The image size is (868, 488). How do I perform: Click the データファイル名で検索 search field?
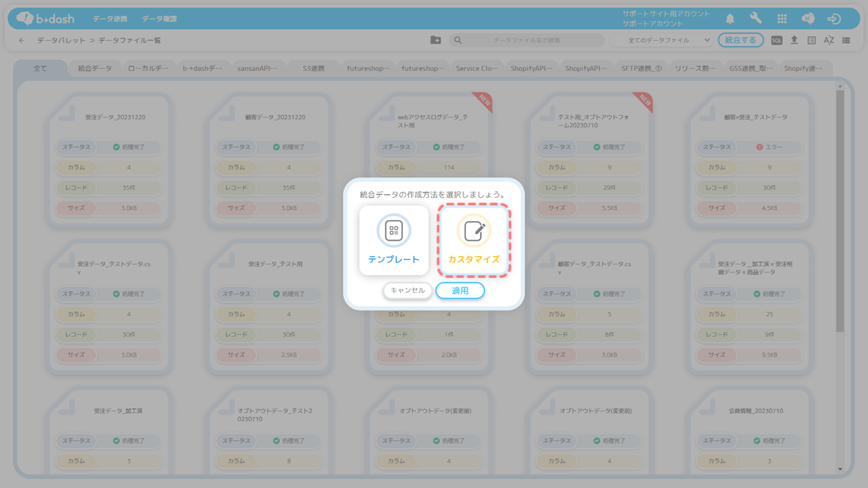526,41
